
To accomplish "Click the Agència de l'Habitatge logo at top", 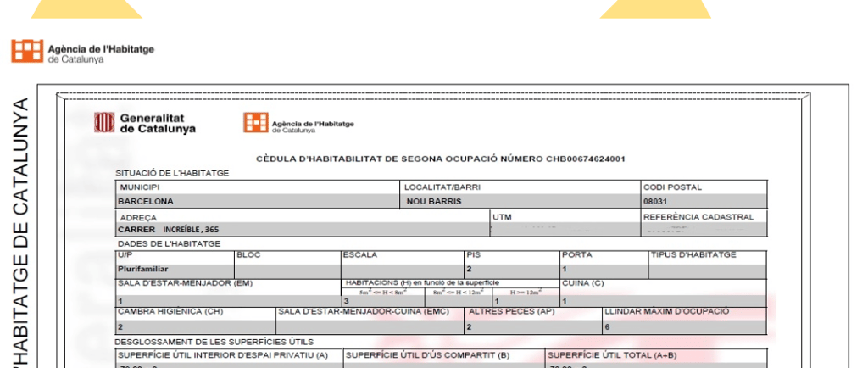I will (82, 52).
